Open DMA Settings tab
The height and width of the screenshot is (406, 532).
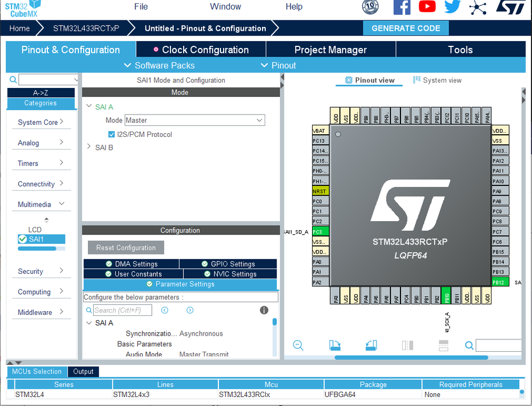click(132, 264)
